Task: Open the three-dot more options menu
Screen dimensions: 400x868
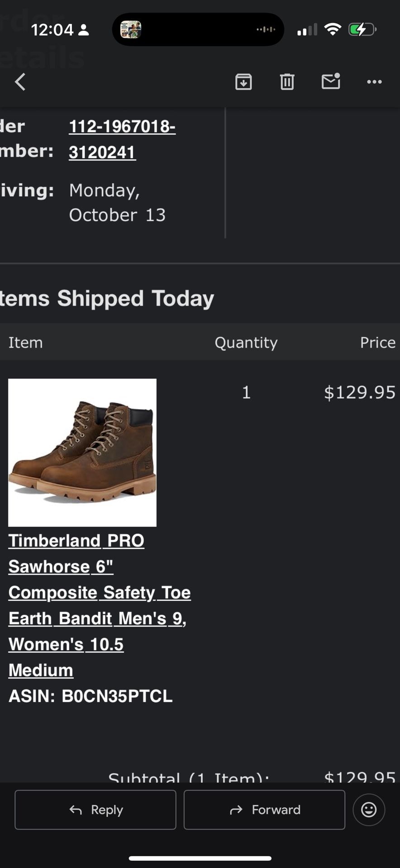Action: [x=374, y=82]
